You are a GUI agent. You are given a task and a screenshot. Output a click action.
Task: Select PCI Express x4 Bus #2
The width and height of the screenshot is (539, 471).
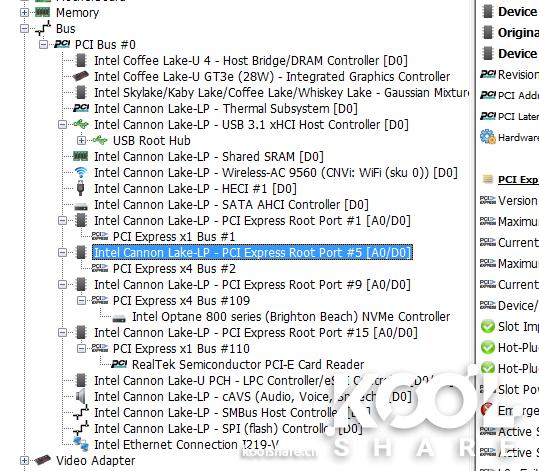click(x=174, y=269)
